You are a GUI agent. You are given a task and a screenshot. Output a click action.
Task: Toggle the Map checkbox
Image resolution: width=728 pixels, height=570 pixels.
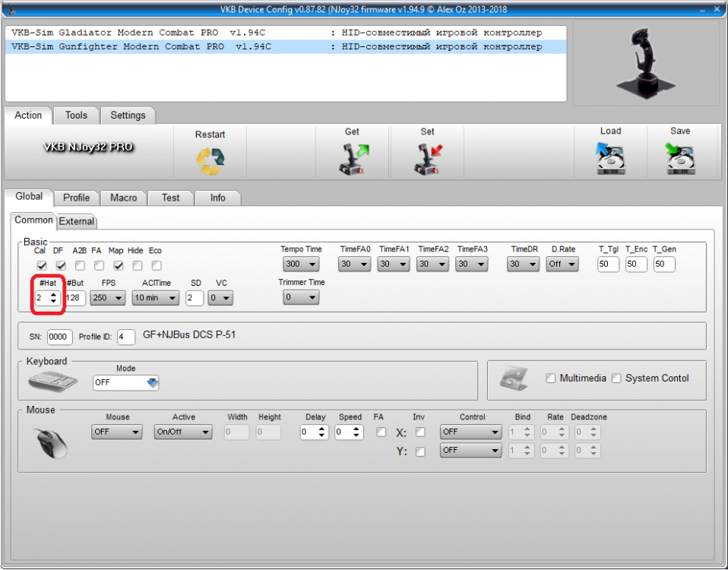coord(119,265)
